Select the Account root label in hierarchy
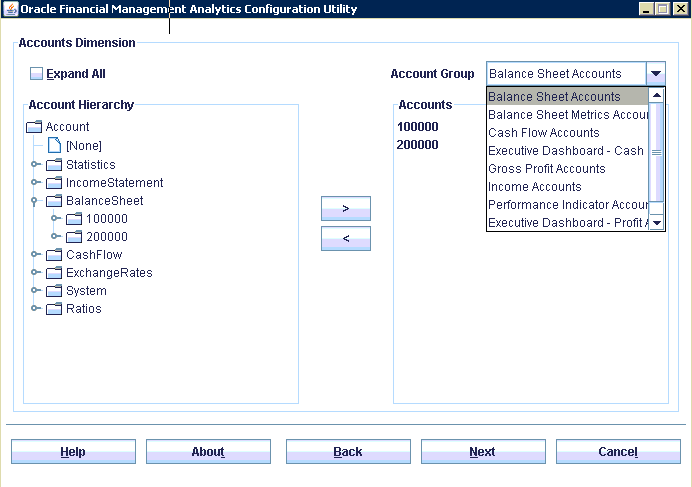The height and width of the screenshot is (487, 692). 67,127
